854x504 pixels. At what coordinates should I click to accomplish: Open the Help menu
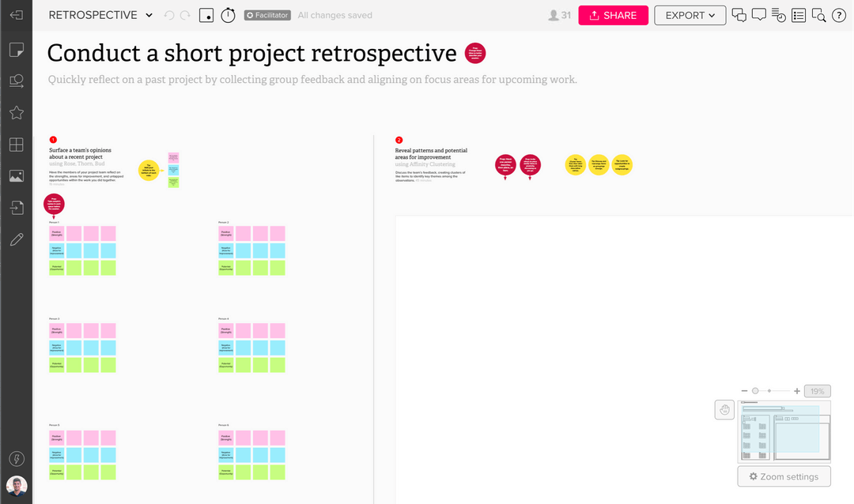pos(839,14)
